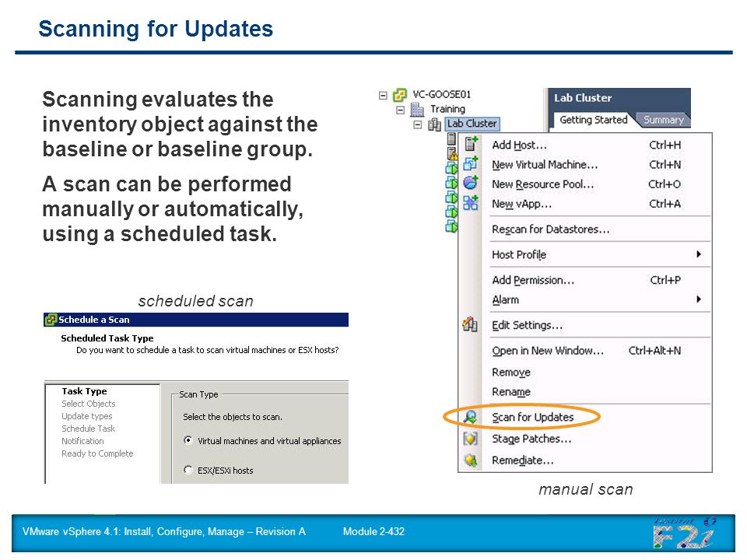Image resolution: width=747 pixels, height=560 pixels.
Task: Select Virtual machines and virtual appliances radio
Action: click(188, 440)
